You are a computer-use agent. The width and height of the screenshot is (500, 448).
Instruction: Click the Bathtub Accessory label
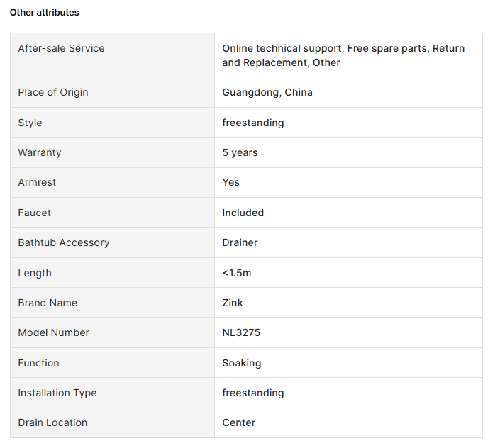click(64, 242)
